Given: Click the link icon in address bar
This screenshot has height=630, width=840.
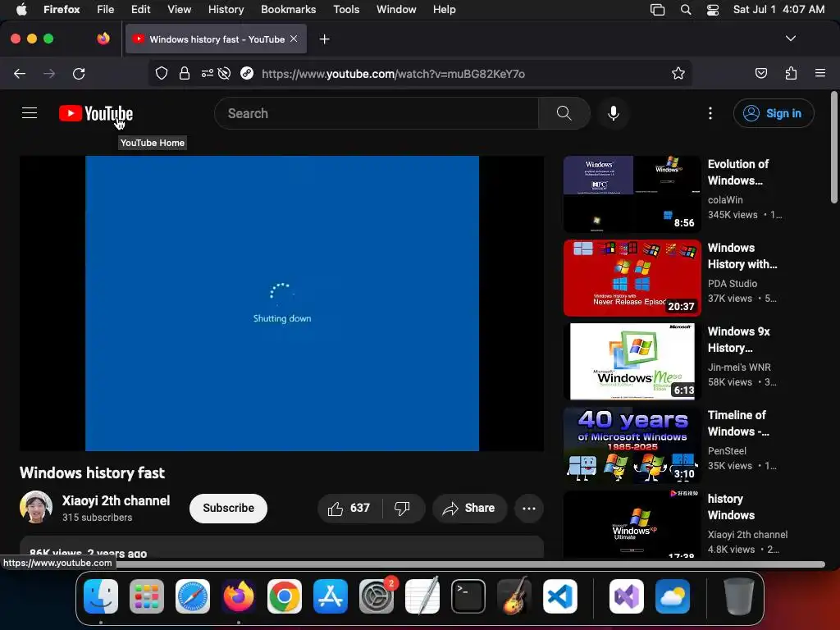Looking at the screenshot, I should (x=247, y=73).
